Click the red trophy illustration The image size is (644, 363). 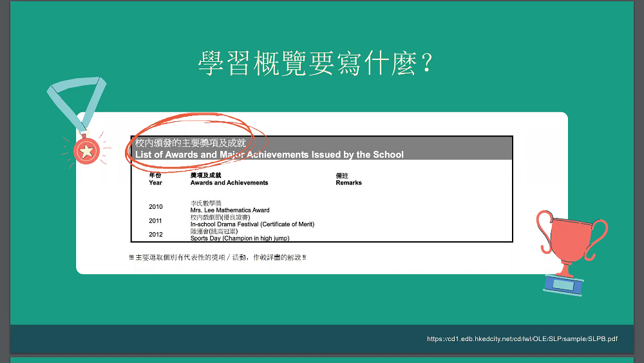pyautogui.click(x=572, y=251)
